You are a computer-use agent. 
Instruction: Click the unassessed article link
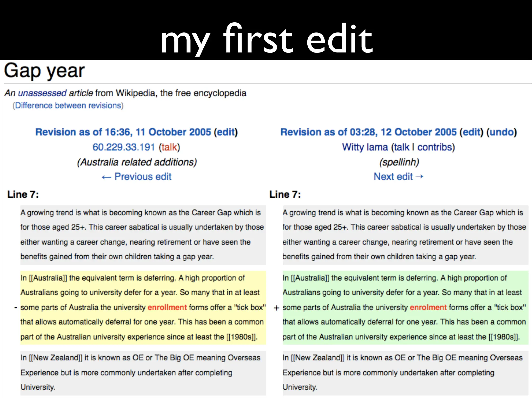(42, 93)
